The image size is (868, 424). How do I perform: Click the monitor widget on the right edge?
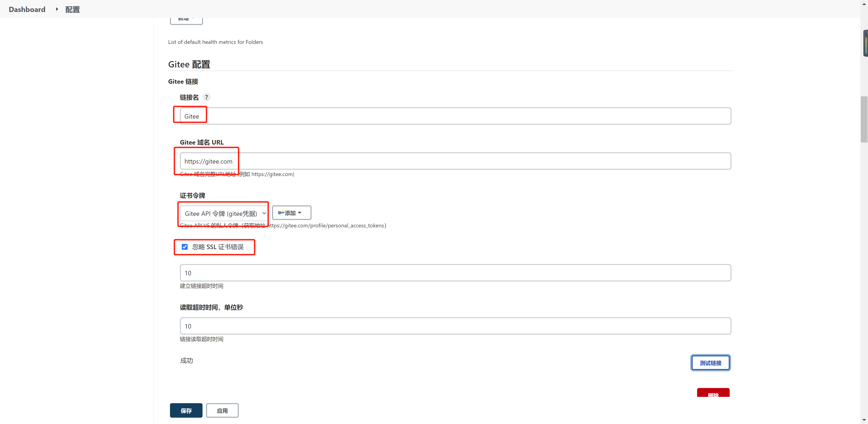coord(865,43)
